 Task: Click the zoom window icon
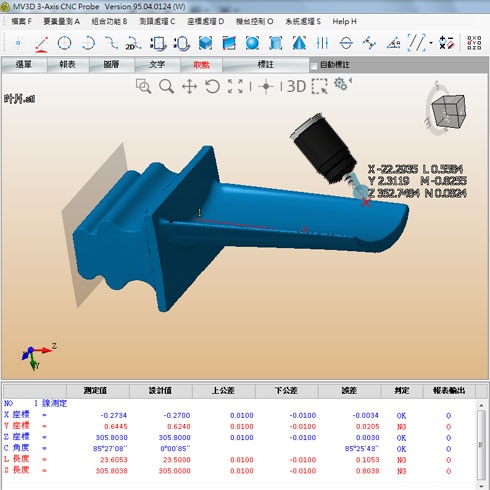pyautogui.click(x=144, y=86)
